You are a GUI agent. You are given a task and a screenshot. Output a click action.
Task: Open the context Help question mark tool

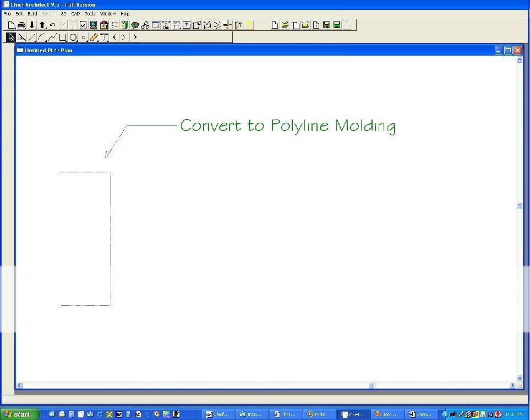pyautogui.click(x=238, y=25)
